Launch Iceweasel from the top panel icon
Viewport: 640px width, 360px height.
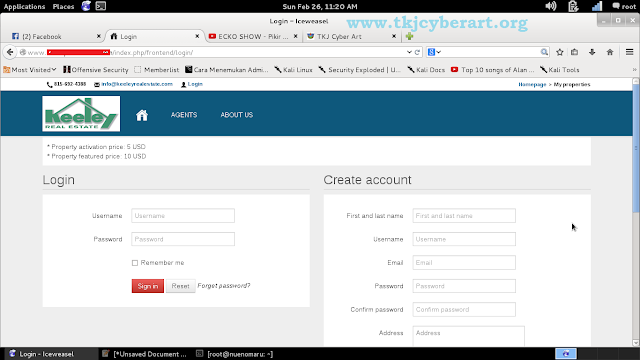(x=86, y=6)
